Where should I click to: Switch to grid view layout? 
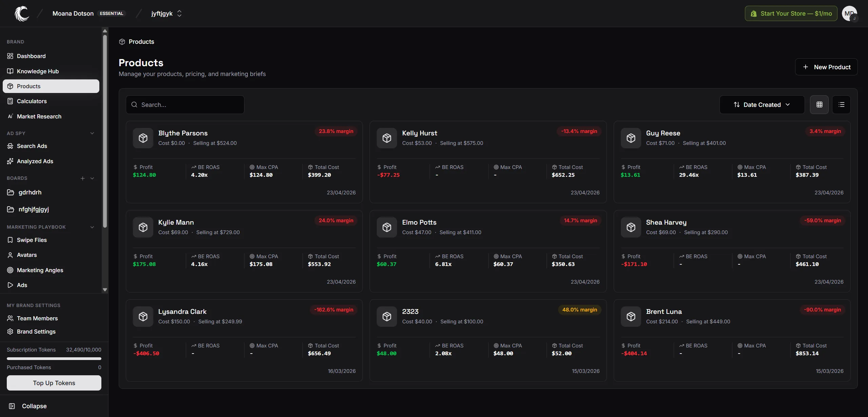click(x=819, y=105)
